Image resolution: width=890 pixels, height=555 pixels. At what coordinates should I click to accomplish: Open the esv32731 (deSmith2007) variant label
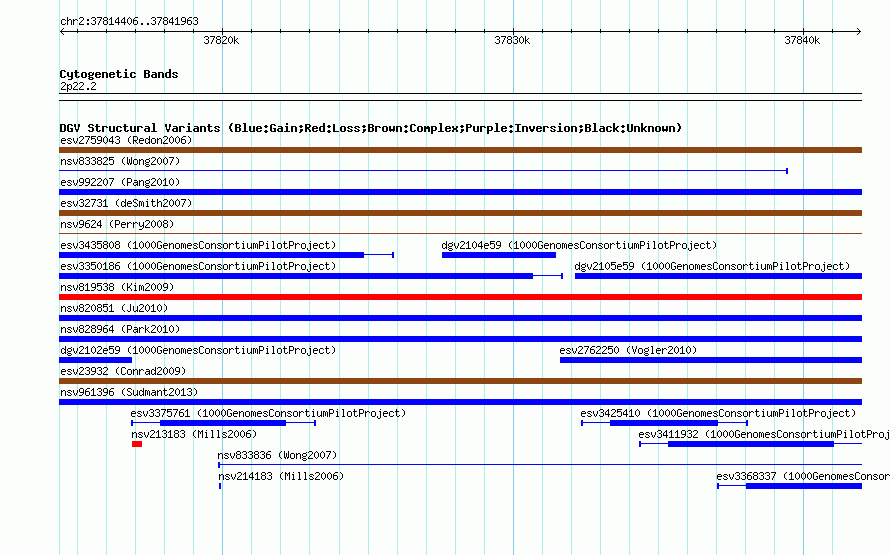(126, 203)
